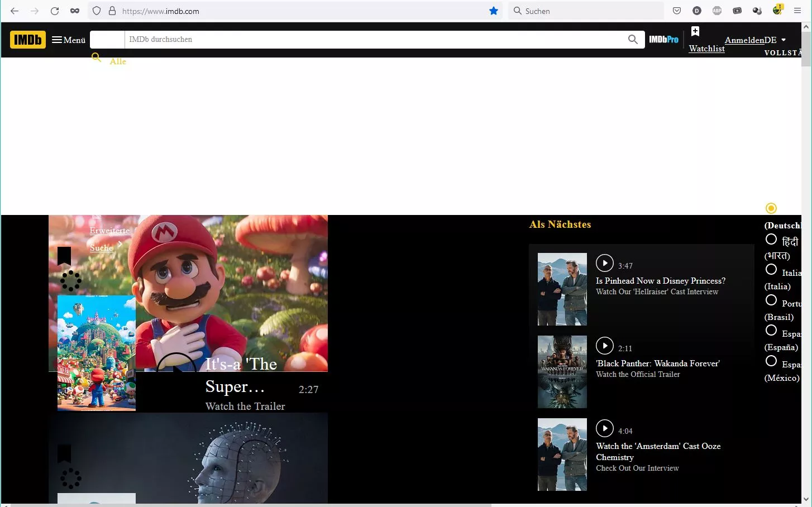Image resolution: width=812 pixels, height=507 pixels.
Task: Select the Hindi (भारत) language radio button
Action: pos(771,240)
